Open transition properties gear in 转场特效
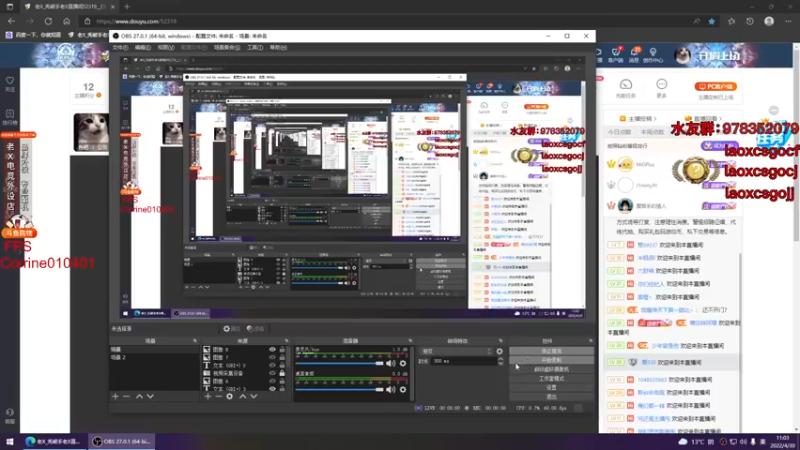Image resolution: width=800 pixels, height=450 pixels. click(x=499, y=351)
